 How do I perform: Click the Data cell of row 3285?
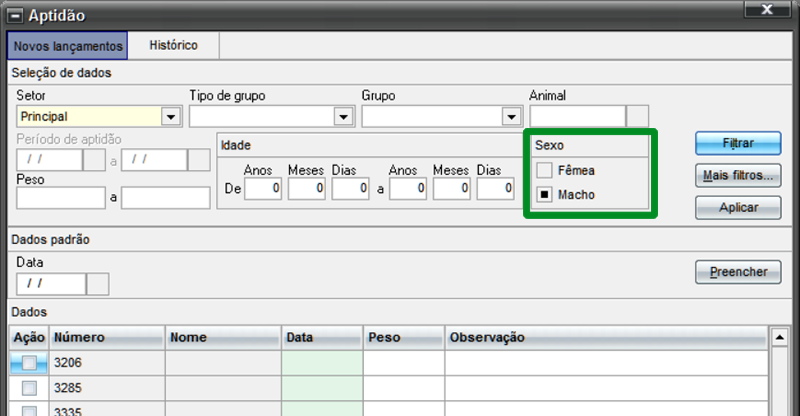pos(322,388)
